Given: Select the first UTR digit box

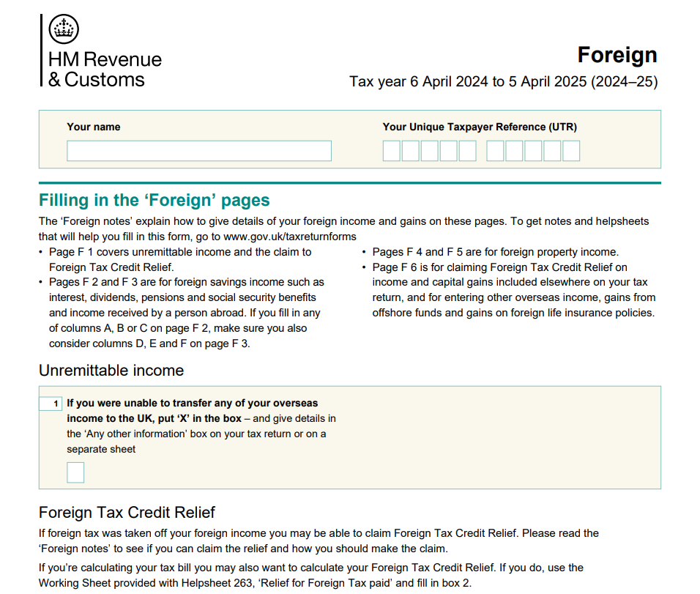Looking at the screenshot, I should click(x=392, y=151).
